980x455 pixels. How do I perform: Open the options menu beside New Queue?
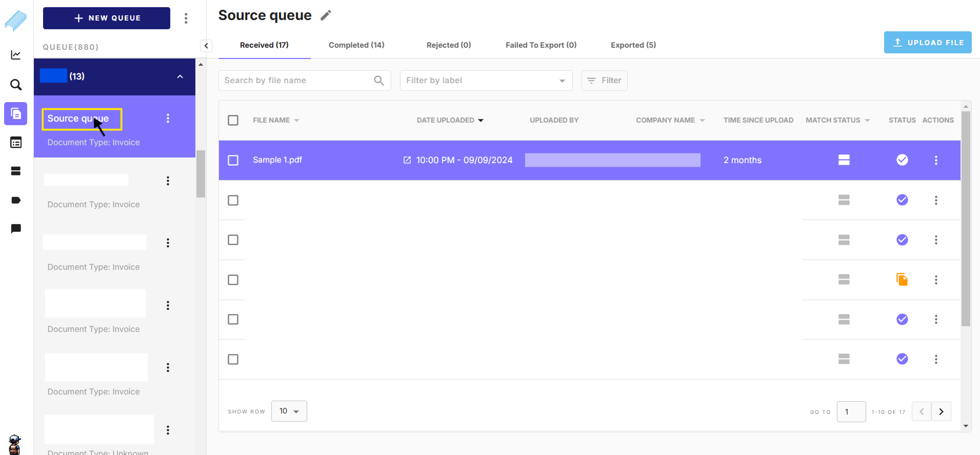pyautogui.click(x=186, y=18)
